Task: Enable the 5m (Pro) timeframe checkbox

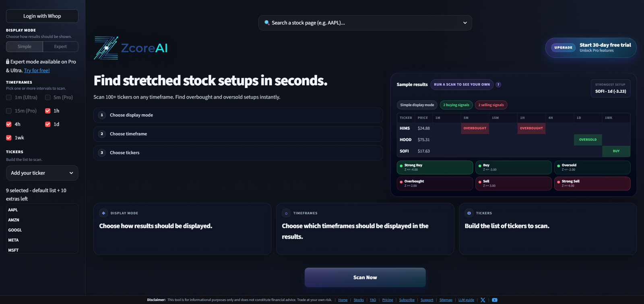Action: [x=48, y=97]
